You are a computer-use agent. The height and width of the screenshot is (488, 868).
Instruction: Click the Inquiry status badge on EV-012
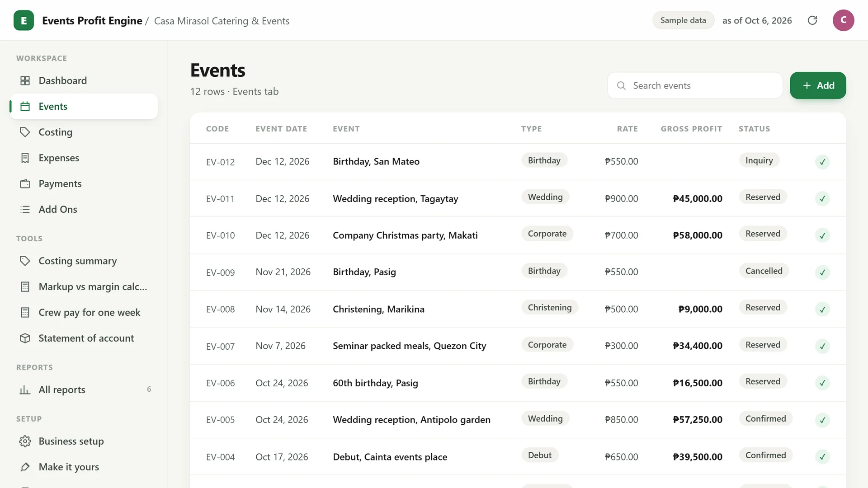pyautogui.click(x=759, y=160)
